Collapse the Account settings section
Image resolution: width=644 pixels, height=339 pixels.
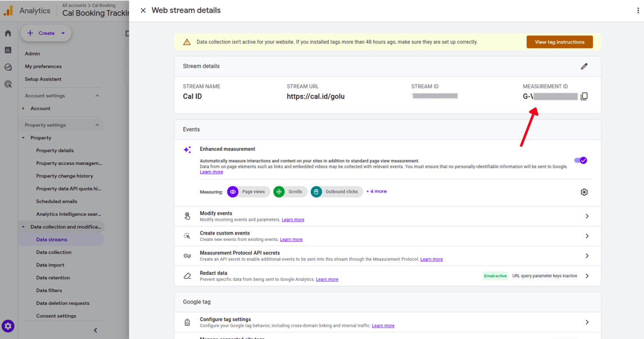coord(97,95)
